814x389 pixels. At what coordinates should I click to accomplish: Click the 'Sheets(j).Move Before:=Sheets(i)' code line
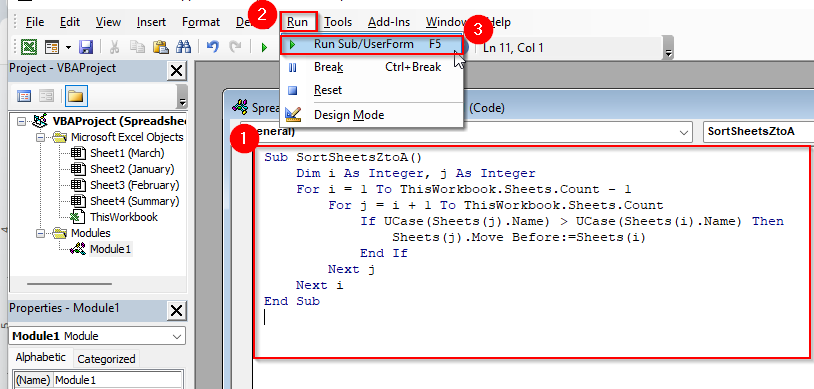click(x=519, y=237)
